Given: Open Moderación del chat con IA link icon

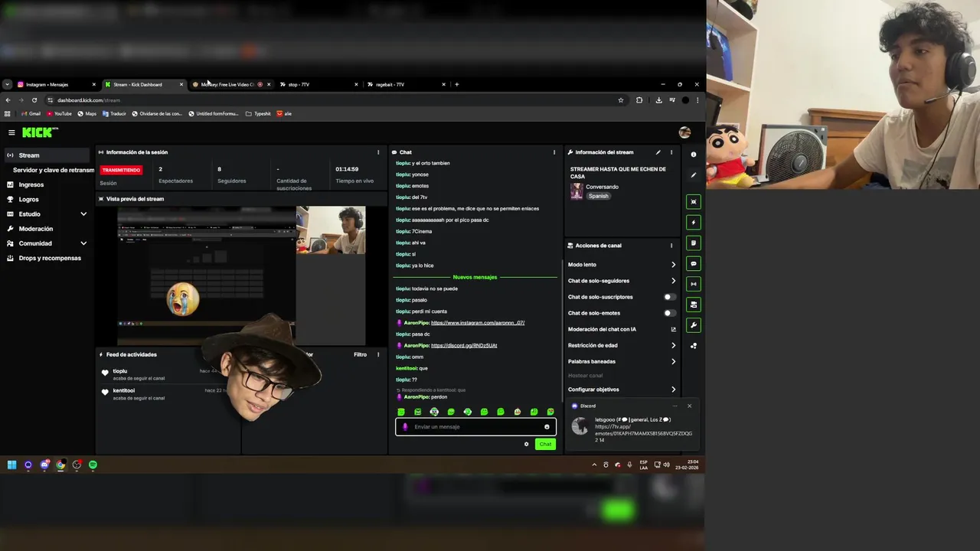Looking at the screenshot, I should 674,329.
